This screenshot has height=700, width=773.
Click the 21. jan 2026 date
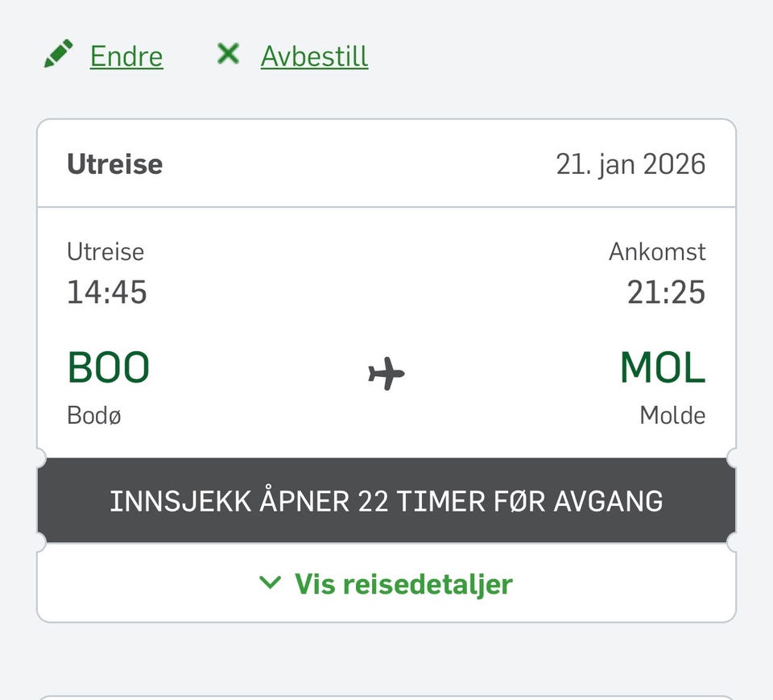(x=631, y=164)
